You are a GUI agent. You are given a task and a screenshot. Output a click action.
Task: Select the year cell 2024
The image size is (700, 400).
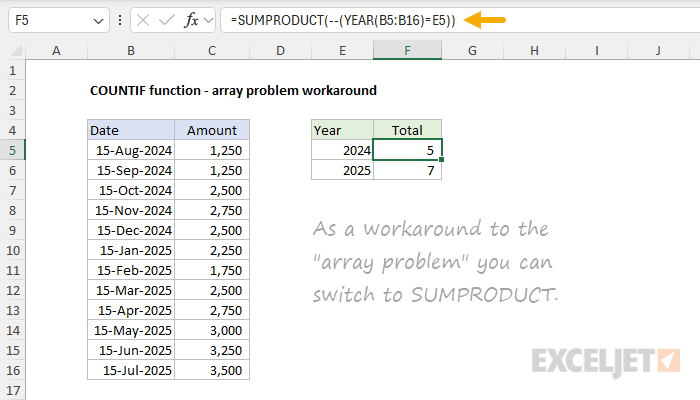pyautogui.click(x=342, y=150)
